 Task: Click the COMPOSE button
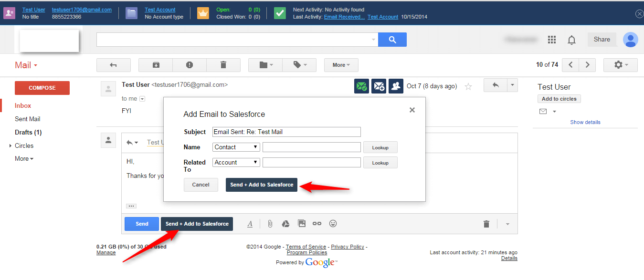click(x=42, y=88)
